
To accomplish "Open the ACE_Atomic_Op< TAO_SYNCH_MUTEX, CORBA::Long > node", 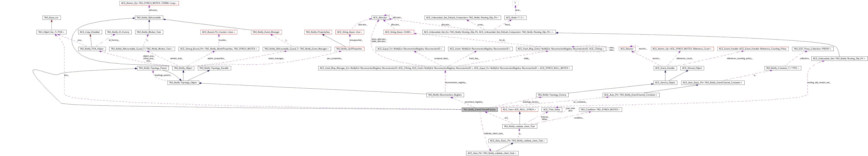I will [149, 3].
